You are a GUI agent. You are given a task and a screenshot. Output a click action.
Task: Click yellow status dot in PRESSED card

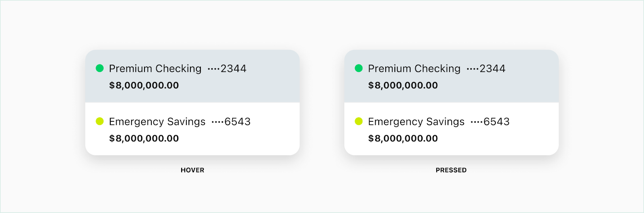pyautogui.click(x=359, y=121)
